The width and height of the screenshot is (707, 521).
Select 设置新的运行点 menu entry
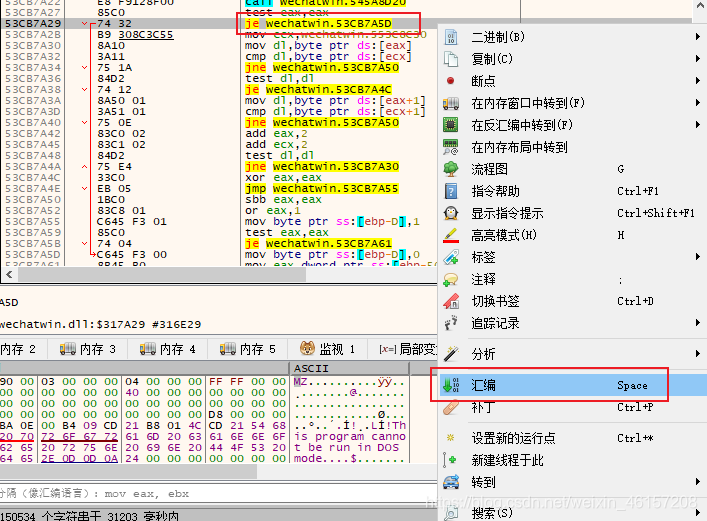(x=573, y=438)
